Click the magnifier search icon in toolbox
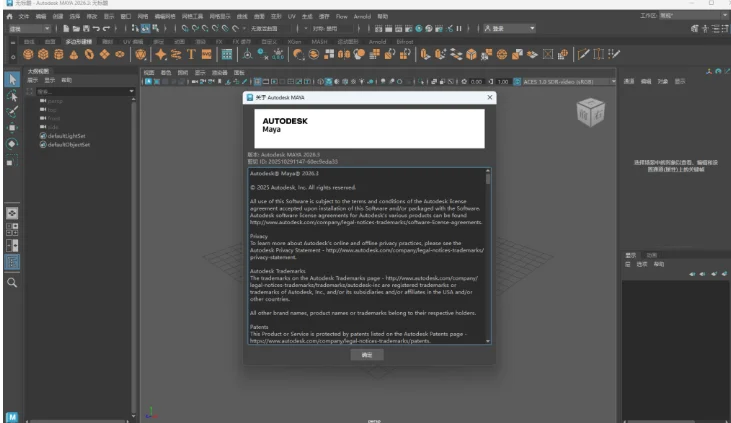 [x=12, y=283]
